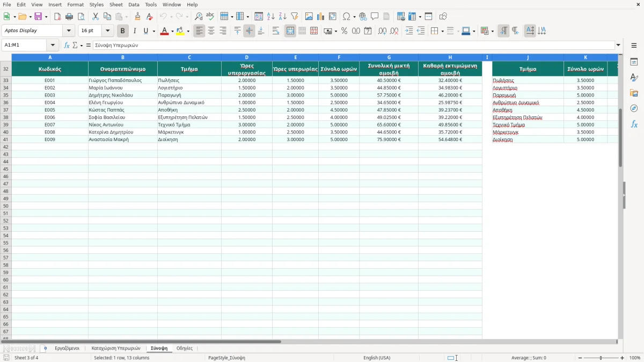Screen dimensions: 644x362
Task: Sort ascending with the A-Z icon
Action: pos(271,17)
